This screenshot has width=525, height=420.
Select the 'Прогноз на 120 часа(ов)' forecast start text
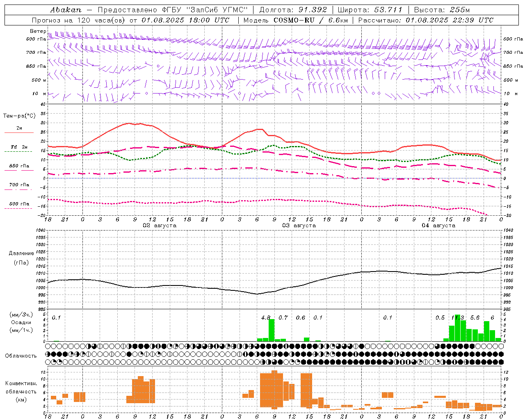coord(78,20)
